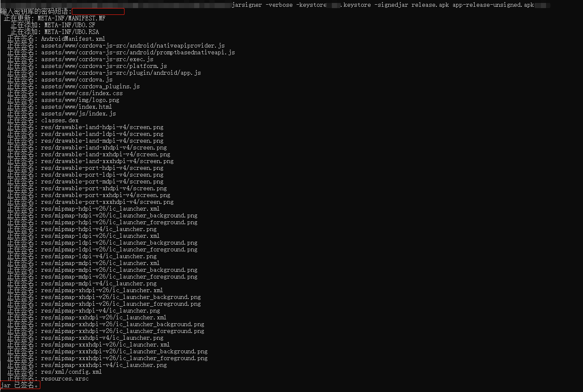Click mipmap-mdpi-v26/ic_launcher.xml line

[x=83, y=263]
